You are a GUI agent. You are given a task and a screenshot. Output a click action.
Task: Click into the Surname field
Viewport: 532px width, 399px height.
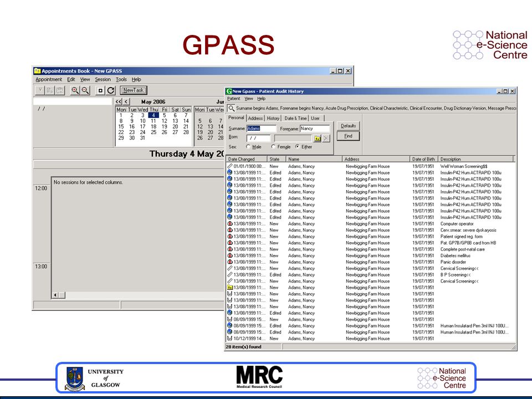261,129
